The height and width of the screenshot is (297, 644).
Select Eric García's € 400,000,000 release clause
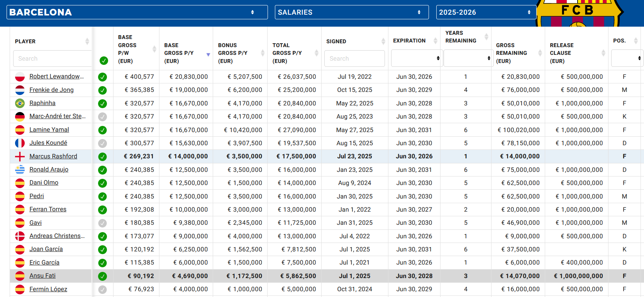(582, 263)
